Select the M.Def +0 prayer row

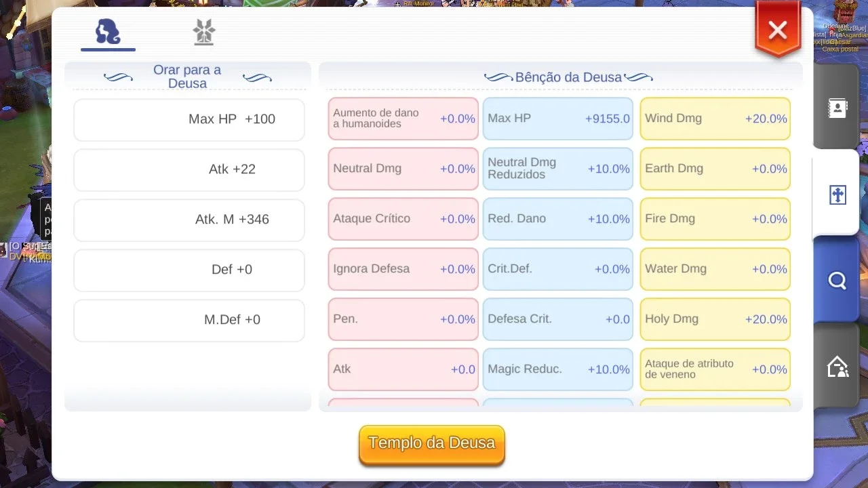pyautogui.click(x=189, y=320)
